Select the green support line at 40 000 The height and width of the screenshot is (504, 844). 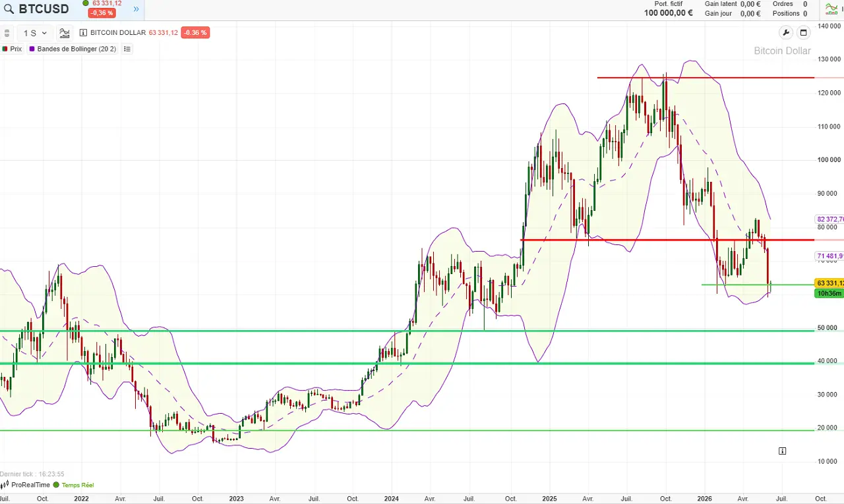coord(407,363)
